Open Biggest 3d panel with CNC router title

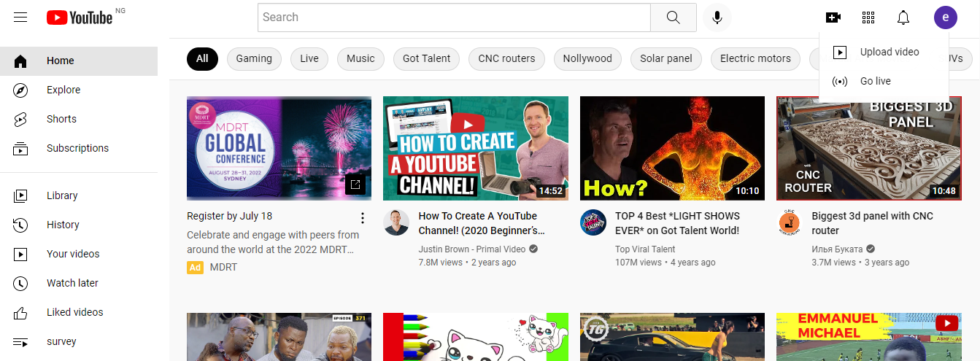point(873,223)
